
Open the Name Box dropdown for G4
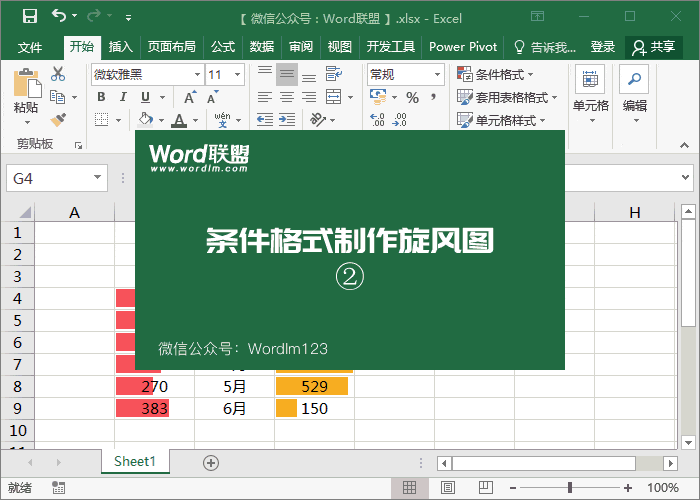pyautogui.click(x=97, y=178)
